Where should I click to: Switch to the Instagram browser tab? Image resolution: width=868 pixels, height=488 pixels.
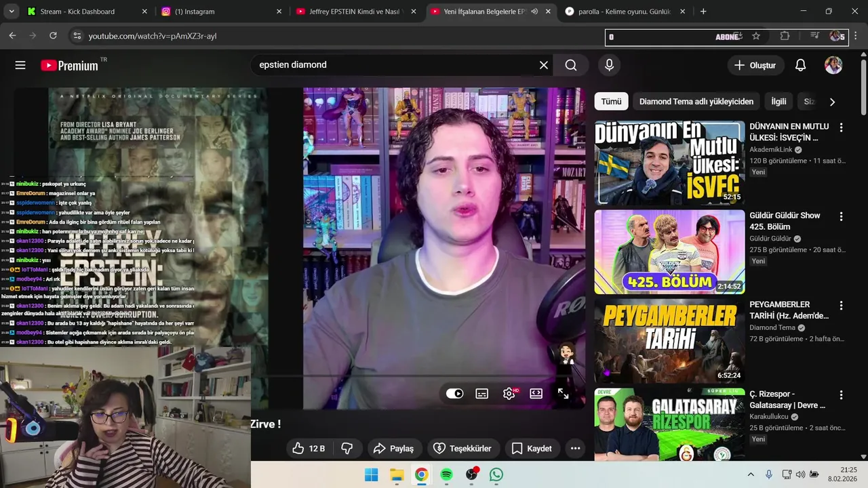pos(221,12)
